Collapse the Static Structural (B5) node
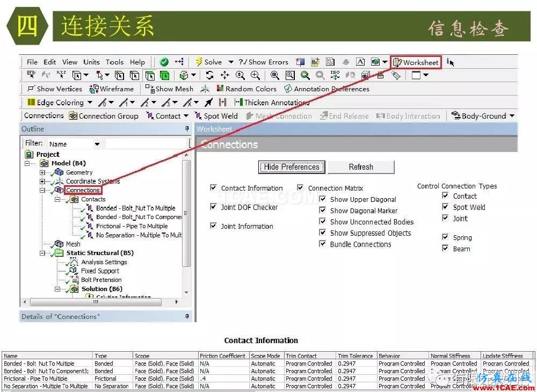 point(42,253)
